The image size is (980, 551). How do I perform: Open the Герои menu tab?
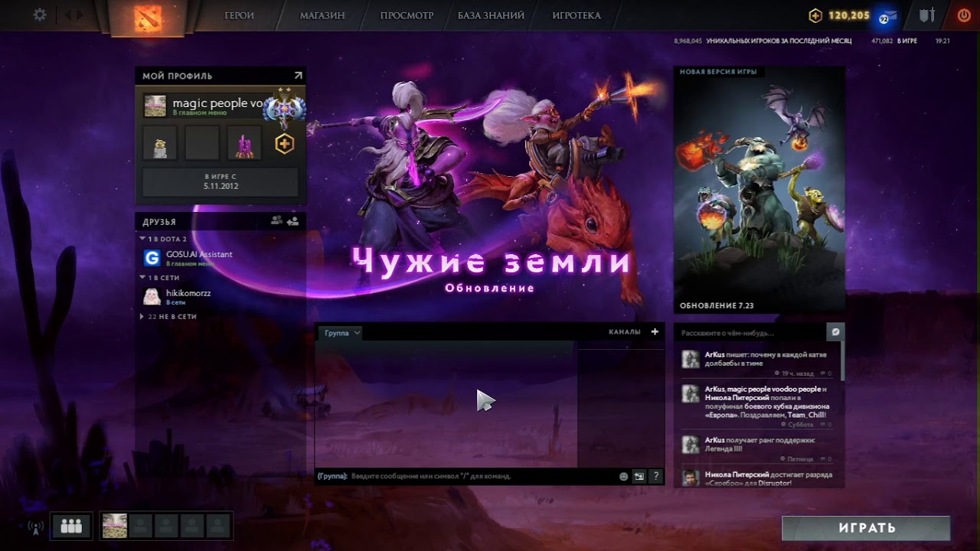[x=240, y=15]
